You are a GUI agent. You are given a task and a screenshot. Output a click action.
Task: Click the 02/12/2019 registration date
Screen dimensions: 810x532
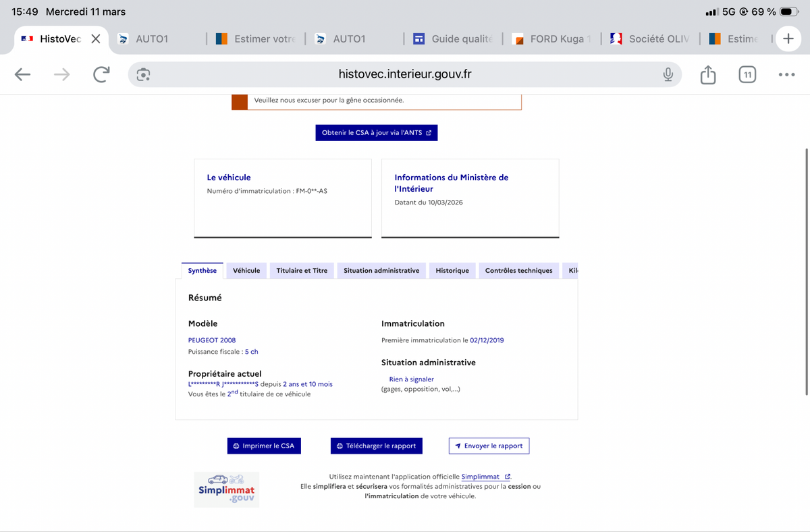point(487,340)
